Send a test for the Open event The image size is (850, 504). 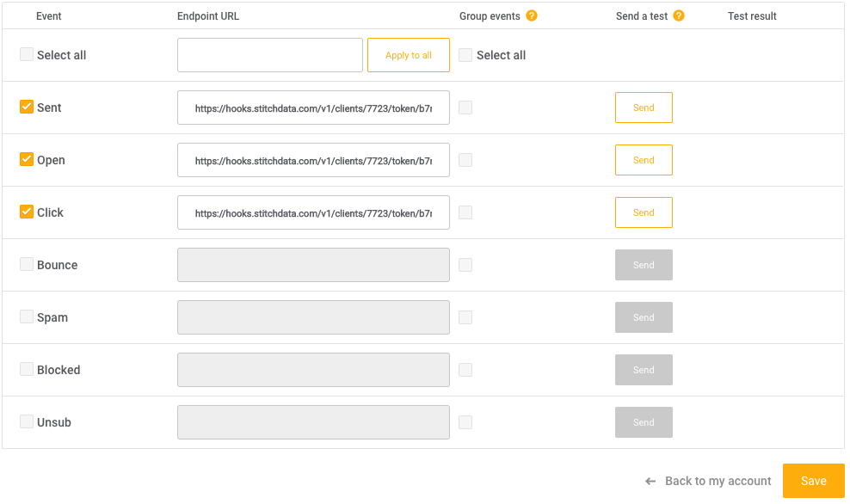pyautogui.click(x=644, y=159)
